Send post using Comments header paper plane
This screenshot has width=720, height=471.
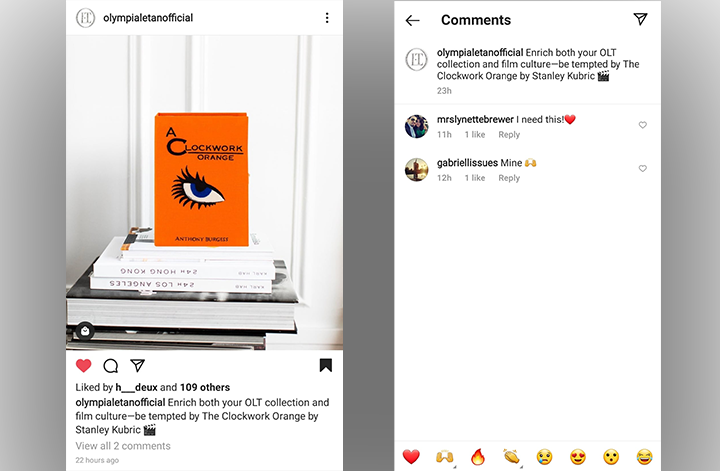[640, 19]
